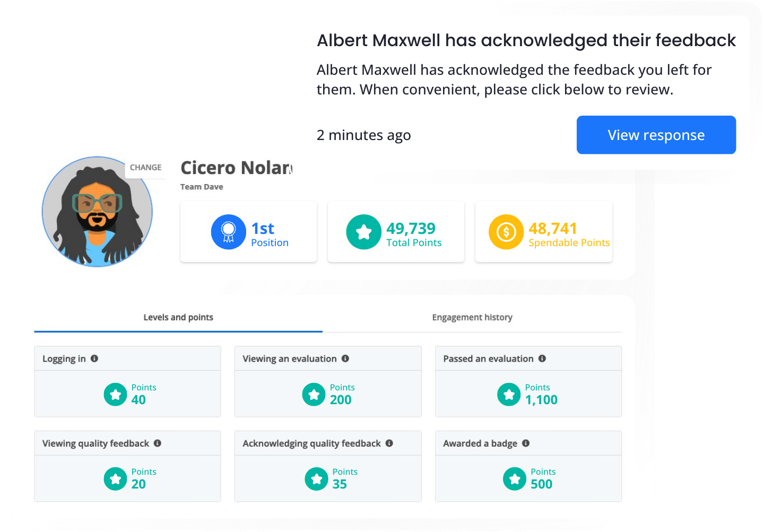Click the 1st Position stat card
Viewport: 764px width, 532px height.
[x=248, y=232]
